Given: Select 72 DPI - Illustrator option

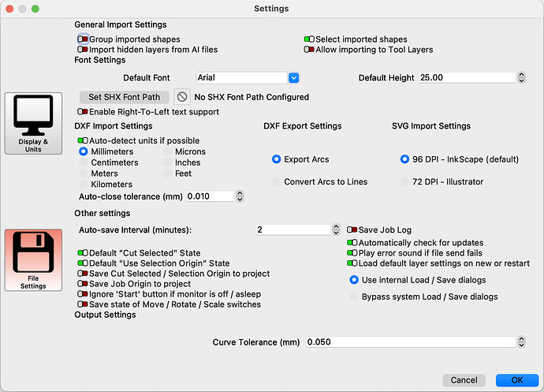Looking at the screenshot, I should (x=404, y=181).
